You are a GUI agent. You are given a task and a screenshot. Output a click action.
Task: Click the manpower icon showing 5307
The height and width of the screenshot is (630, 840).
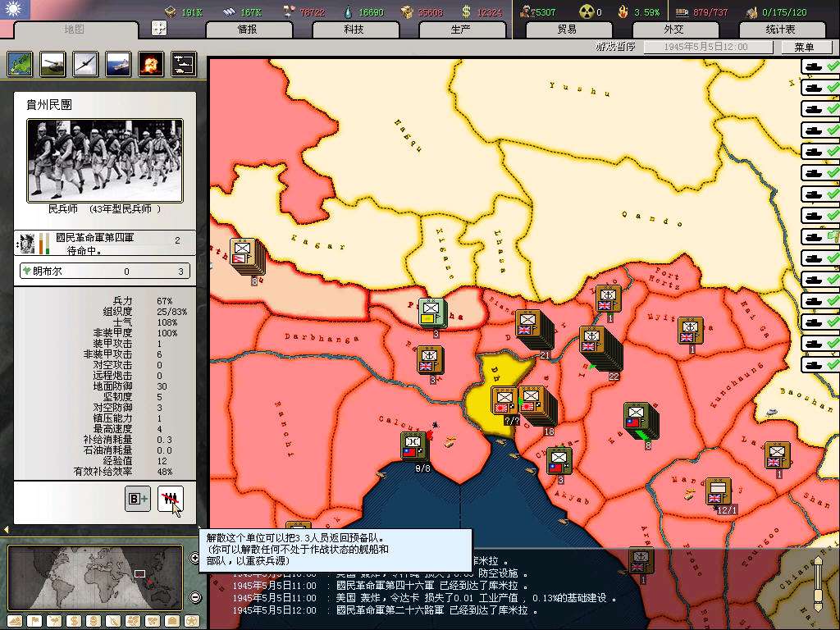pos(527,11)
